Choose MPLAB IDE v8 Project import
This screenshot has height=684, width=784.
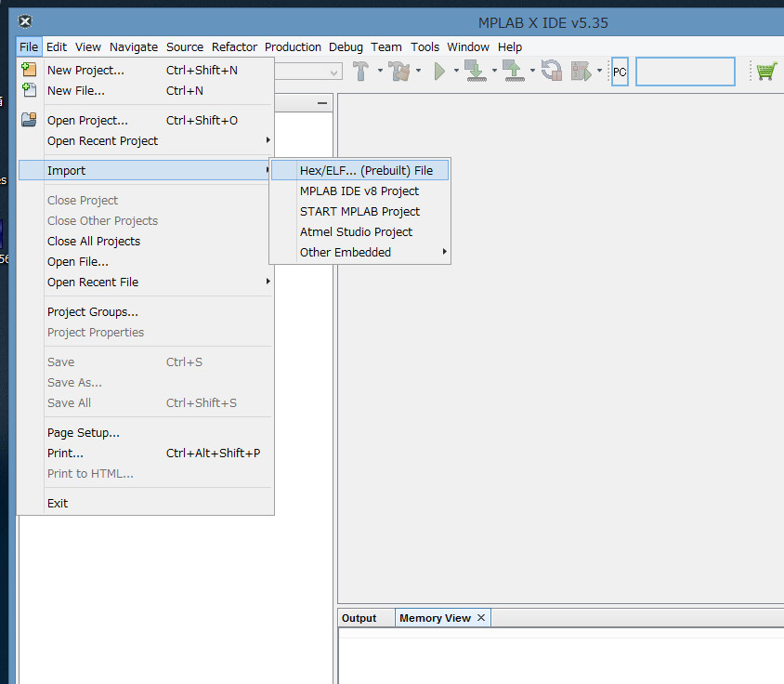point(359,191)
